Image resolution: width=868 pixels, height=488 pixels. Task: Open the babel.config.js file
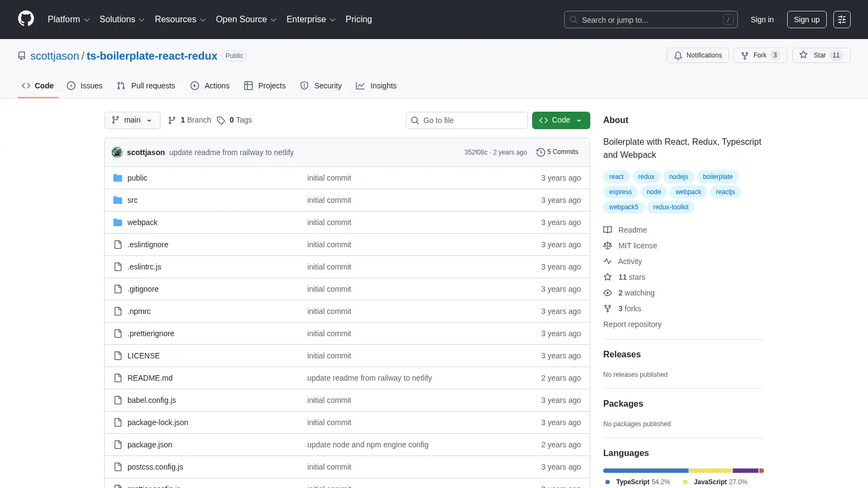pyautogui.click(x=151, y=400)
